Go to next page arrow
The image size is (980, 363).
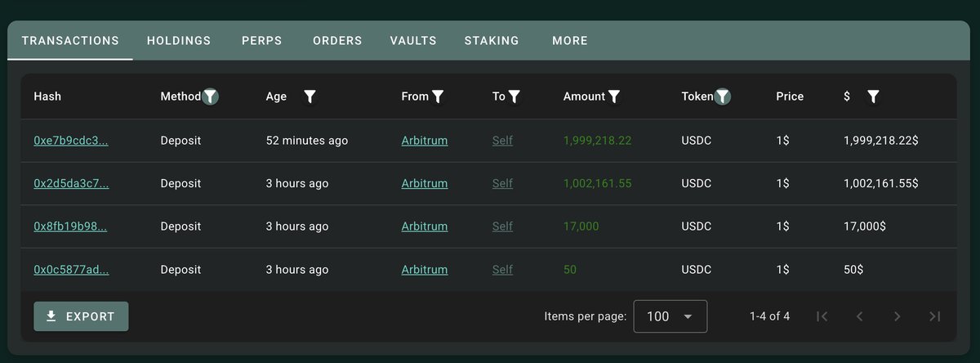tap(897, 316)
